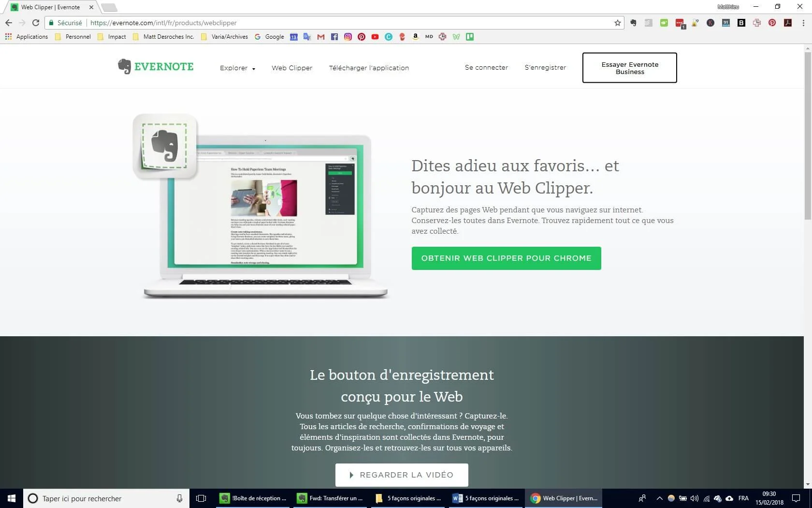Open the Facebook bookmark icon
Viewport: 812px width, 508px height.
(x=334, y=37)
